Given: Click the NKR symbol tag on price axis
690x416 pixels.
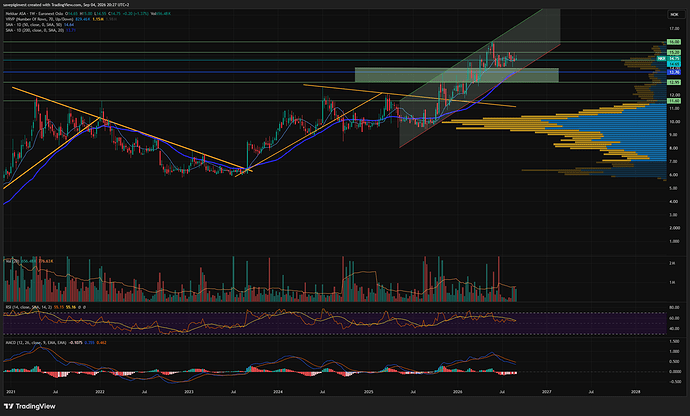Looking at the screenshot, I should click(661, 59).
